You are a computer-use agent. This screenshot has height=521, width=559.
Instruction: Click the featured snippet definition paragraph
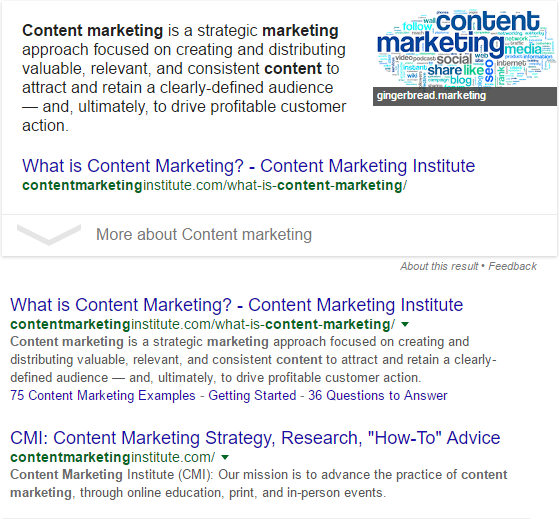coord(184,78)
